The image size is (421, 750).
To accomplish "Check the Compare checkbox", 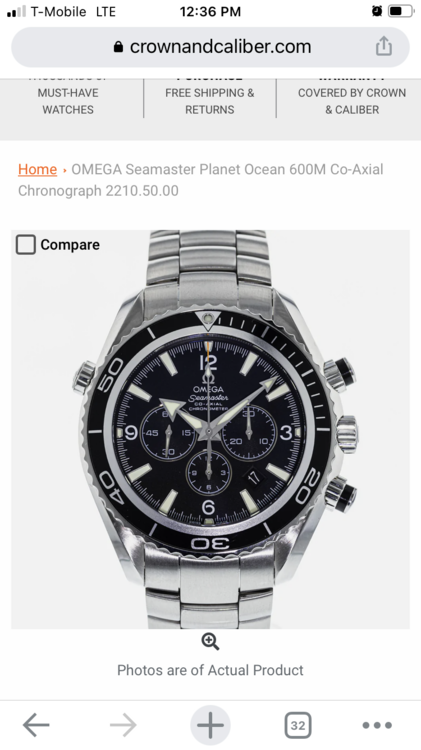I will [x=26, y=244].
